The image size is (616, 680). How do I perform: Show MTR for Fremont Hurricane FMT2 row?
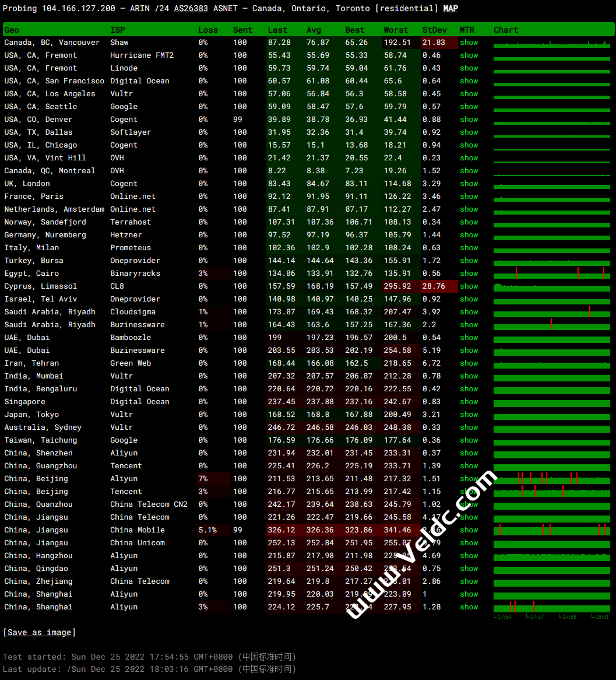pyautogui.click(x=469, y=55)
